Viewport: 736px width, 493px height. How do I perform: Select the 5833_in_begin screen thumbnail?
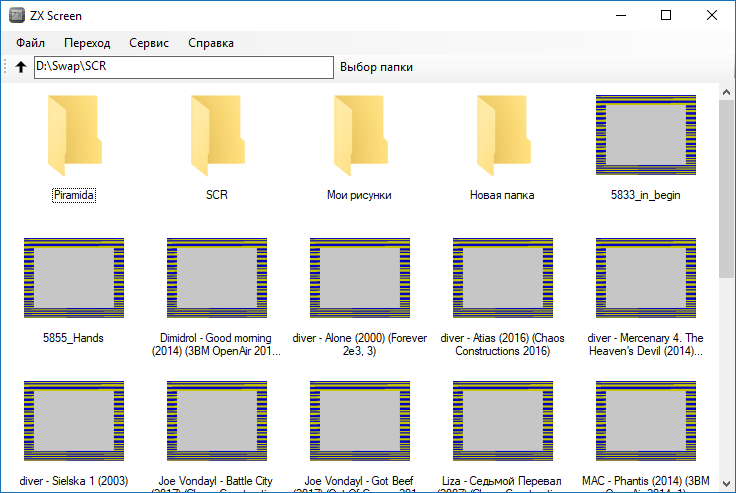pyautogui.click(x=646, y=135)
